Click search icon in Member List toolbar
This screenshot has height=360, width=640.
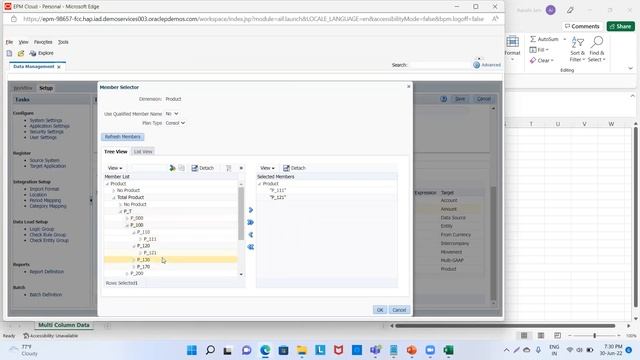[172, 168]
